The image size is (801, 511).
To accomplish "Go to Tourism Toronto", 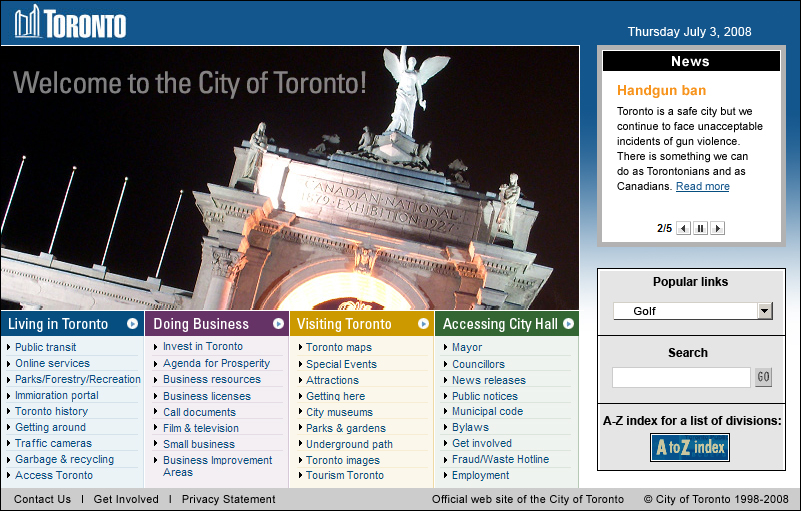I will 345,475.
